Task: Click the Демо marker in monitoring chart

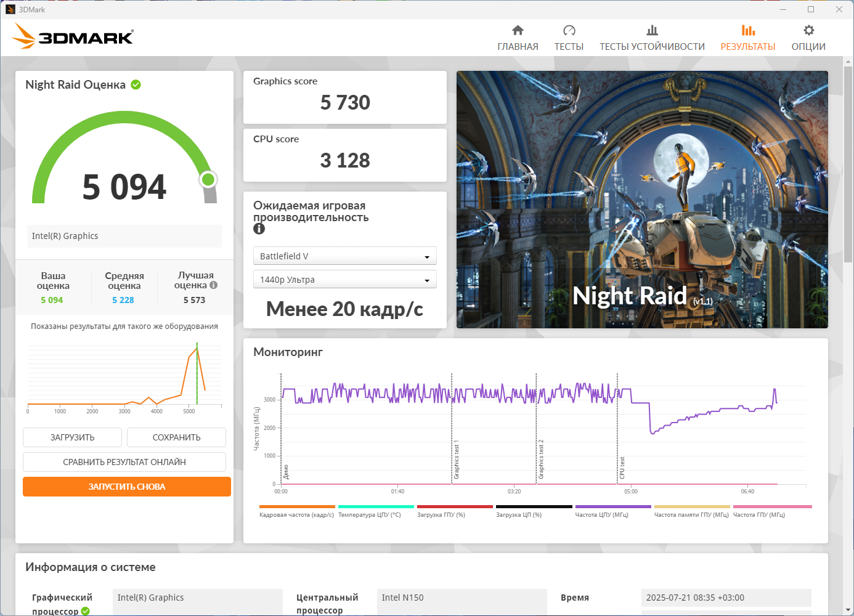Action: (286, 472)
